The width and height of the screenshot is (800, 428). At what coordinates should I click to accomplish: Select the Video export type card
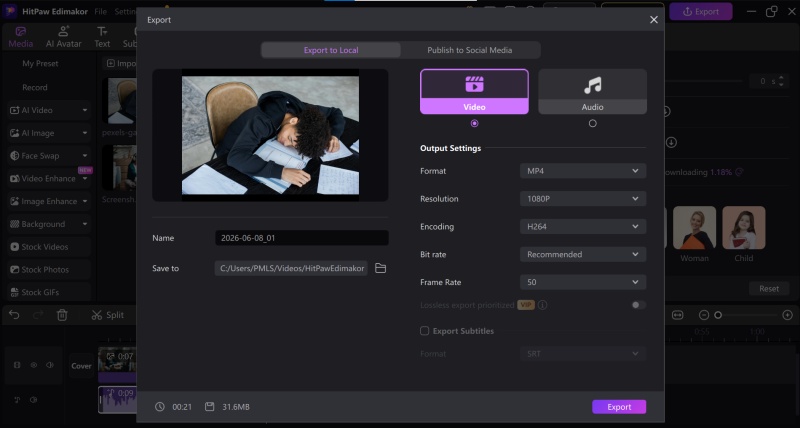click(x=474, y=91)
